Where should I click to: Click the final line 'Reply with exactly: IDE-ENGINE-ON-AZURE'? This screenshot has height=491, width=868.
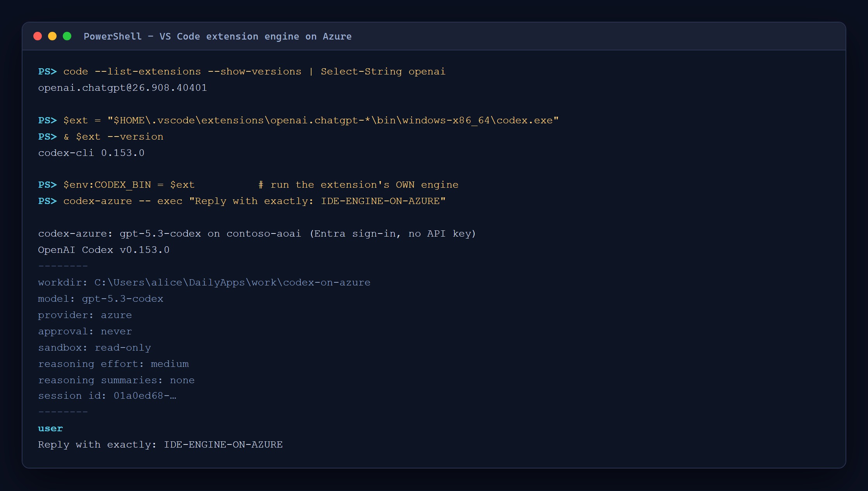[x=160, y=445]
